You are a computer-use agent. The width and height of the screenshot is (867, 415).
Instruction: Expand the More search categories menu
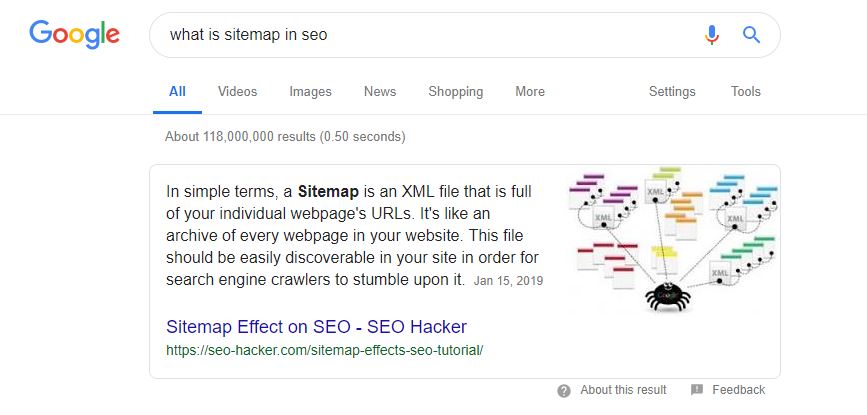pos(530,91)
